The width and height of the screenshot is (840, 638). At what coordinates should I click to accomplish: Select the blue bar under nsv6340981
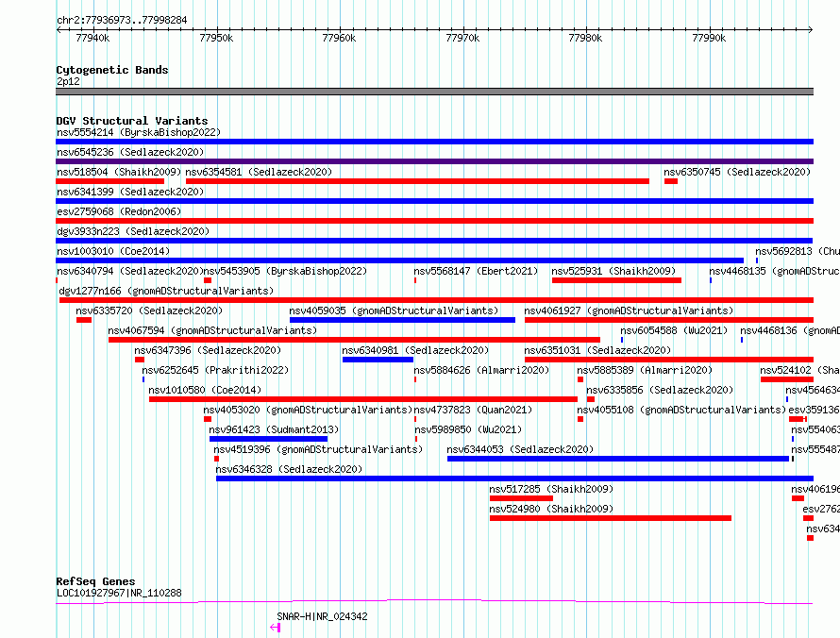378,360
